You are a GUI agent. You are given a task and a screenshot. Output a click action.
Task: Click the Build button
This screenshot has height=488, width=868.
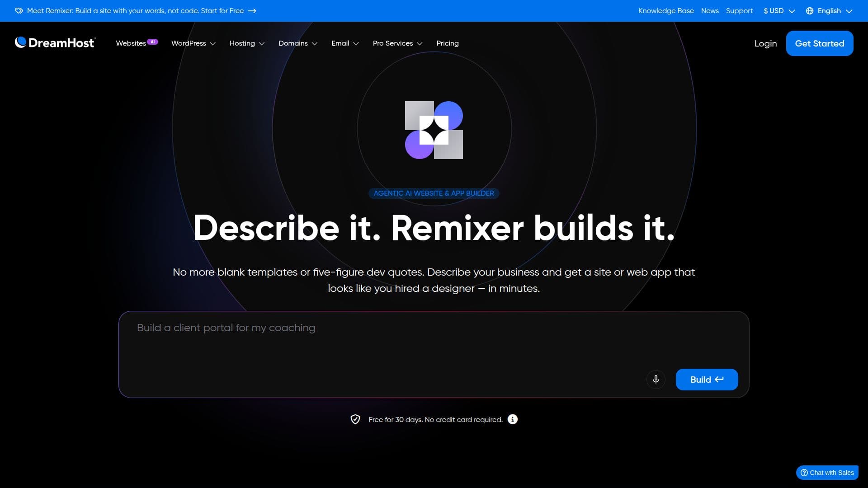tap(707, 380)
